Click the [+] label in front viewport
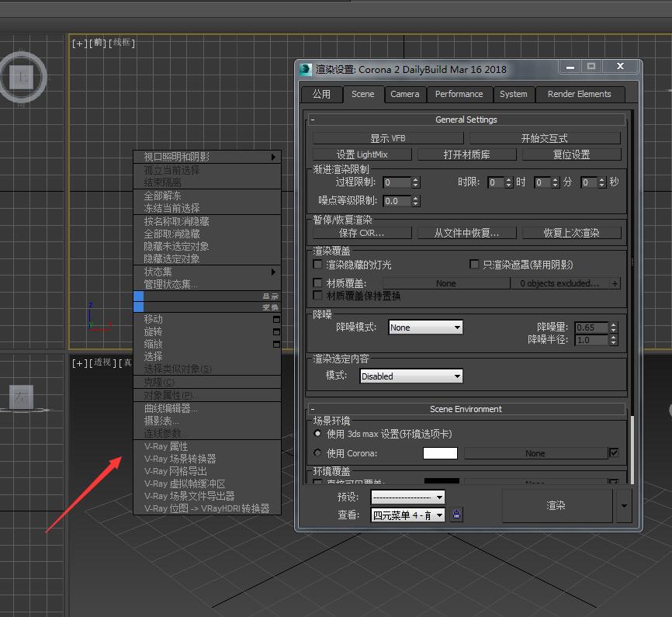This screenshot has height=617, width=672. [x=80, y=43]
